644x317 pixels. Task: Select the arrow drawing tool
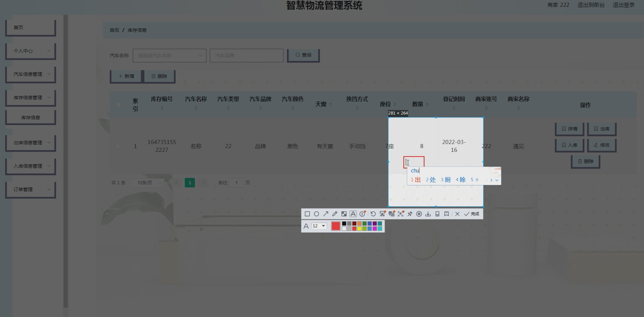point(326,214)
